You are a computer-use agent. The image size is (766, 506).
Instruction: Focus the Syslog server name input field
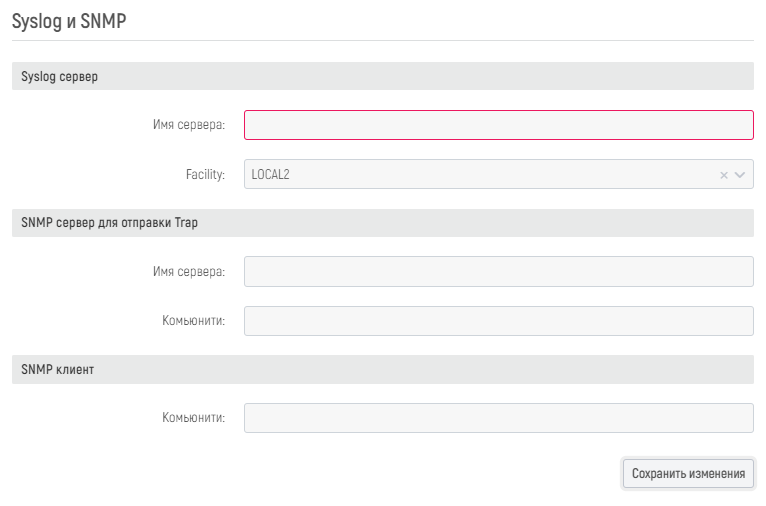[x=498, y=125]
